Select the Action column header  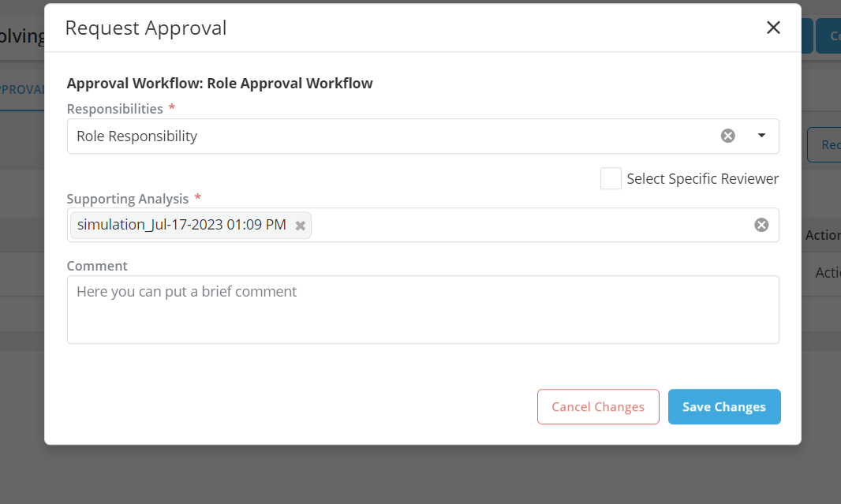823,235
